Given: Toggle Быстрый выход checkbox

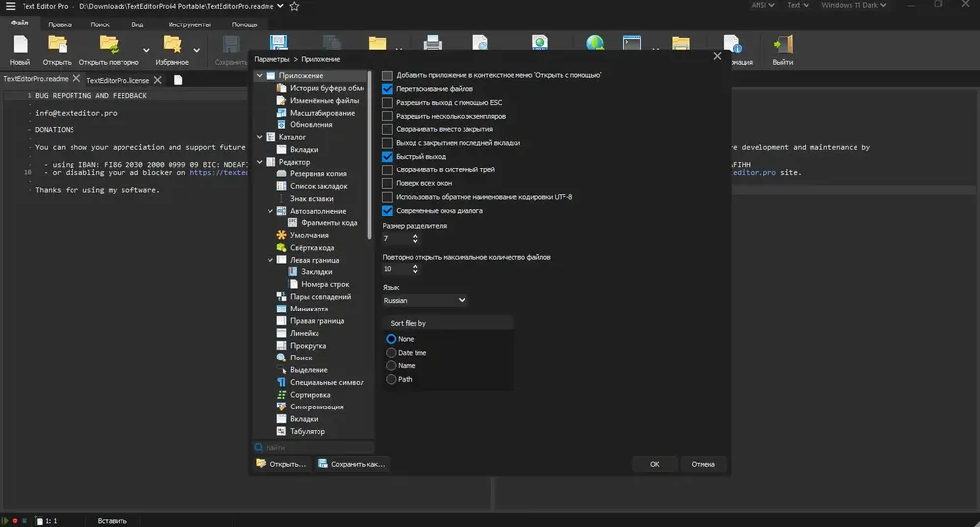Looking at the screenshot, I should click(387, 156).
